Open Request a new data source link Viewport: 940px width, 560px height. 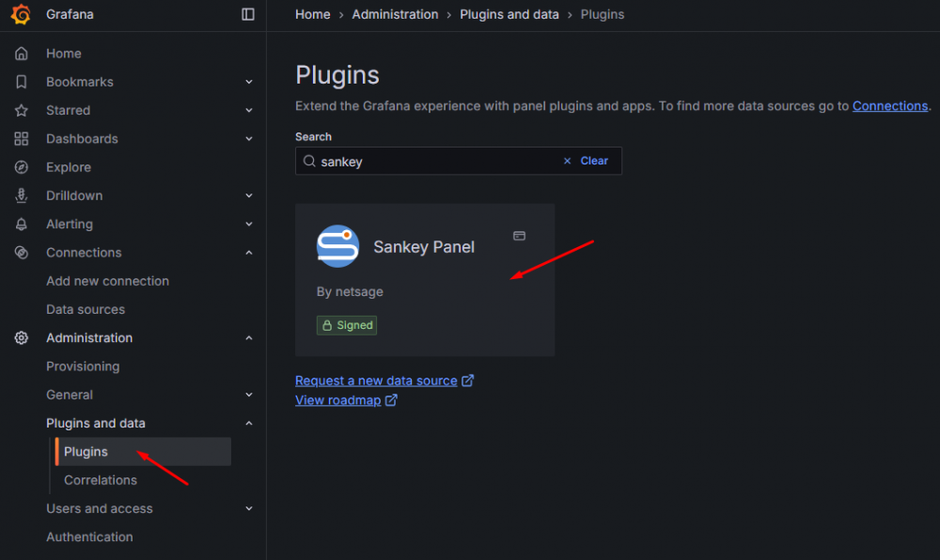tap(376, 381)
